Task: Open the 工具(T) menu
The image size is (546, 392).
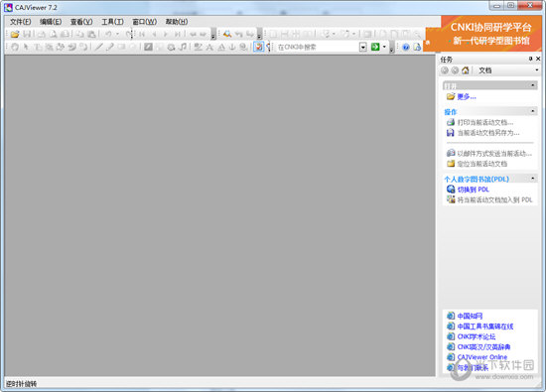Action: point(112,22)
